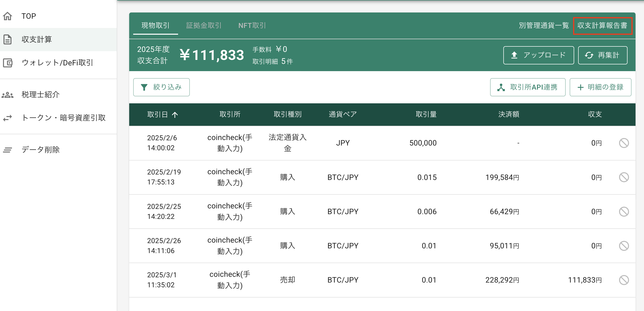Toggle sort arrow next to 取引日 header
The height and width of the screenshot is (311, 644).
point(175,115)
